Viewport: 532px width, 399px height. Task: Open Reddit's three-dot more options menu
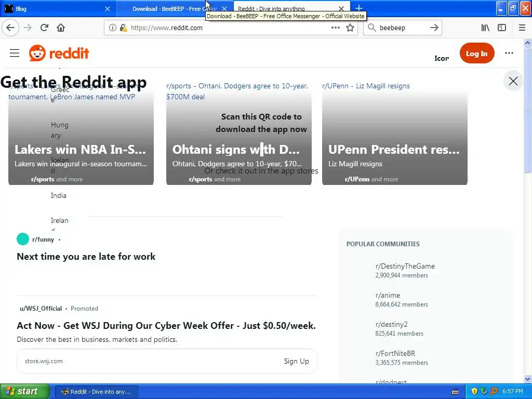tap(509, 53)
